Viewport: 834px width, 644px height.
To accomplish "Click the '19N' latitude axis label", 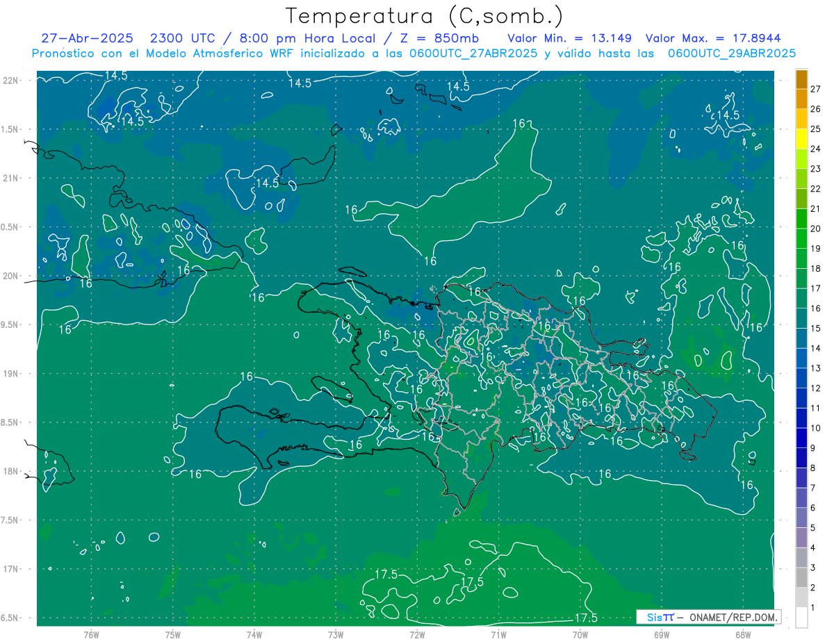I will click(x=11, y=374).
